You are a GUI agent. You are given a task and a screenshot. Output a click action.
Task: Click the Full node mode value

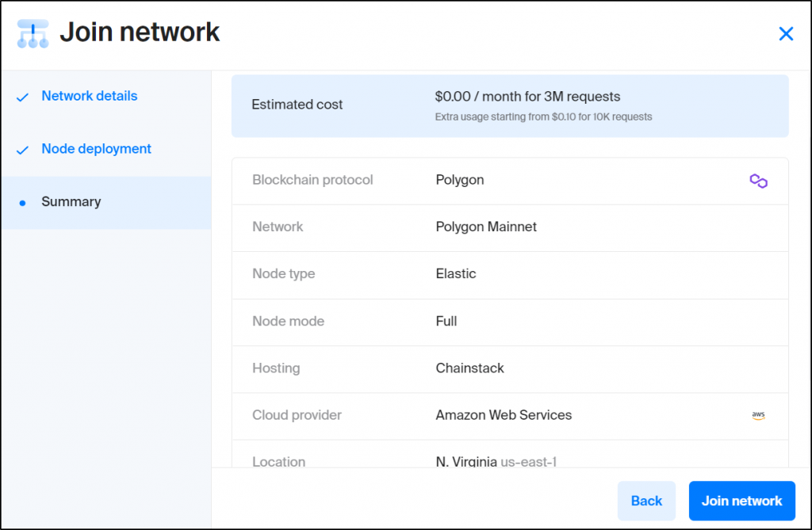[446, 321]
